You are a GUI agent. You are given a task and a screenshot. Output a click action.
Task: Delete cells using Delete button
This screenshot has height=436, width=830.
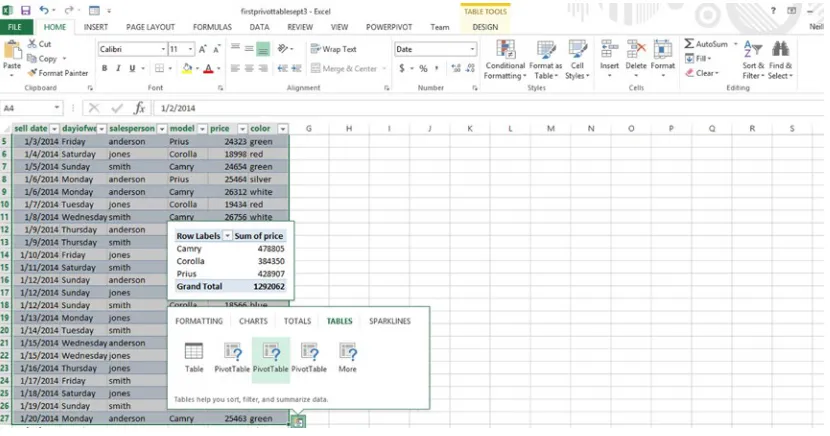click(636, 58)
